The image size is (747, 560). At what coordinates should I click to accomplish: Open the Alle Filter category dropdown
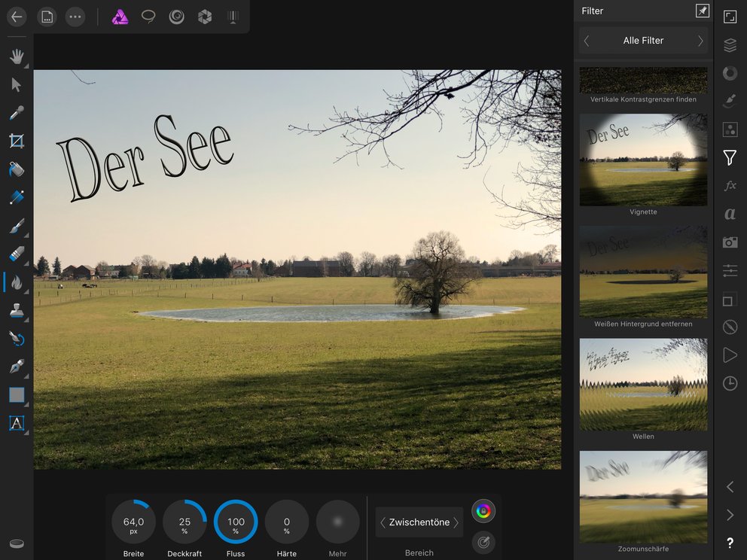click(x=643, y=40)
